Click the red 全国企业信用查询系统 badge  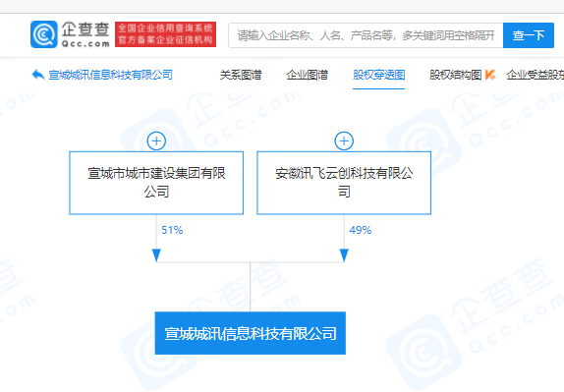pyautogui.click(x=165, y=34)
